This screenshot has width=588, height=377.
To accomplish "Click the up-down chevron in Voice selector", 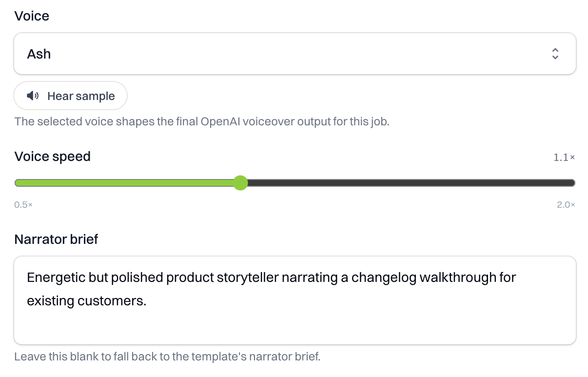I will point(555,54).
